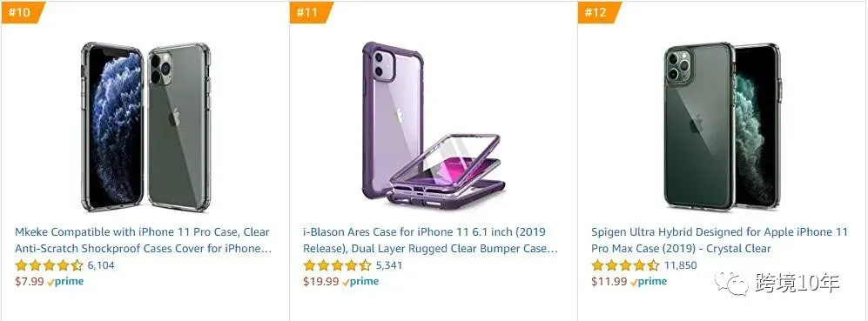View the 11,850 reviews for Spigen case

pyautogui.click(x=680, y=265)
